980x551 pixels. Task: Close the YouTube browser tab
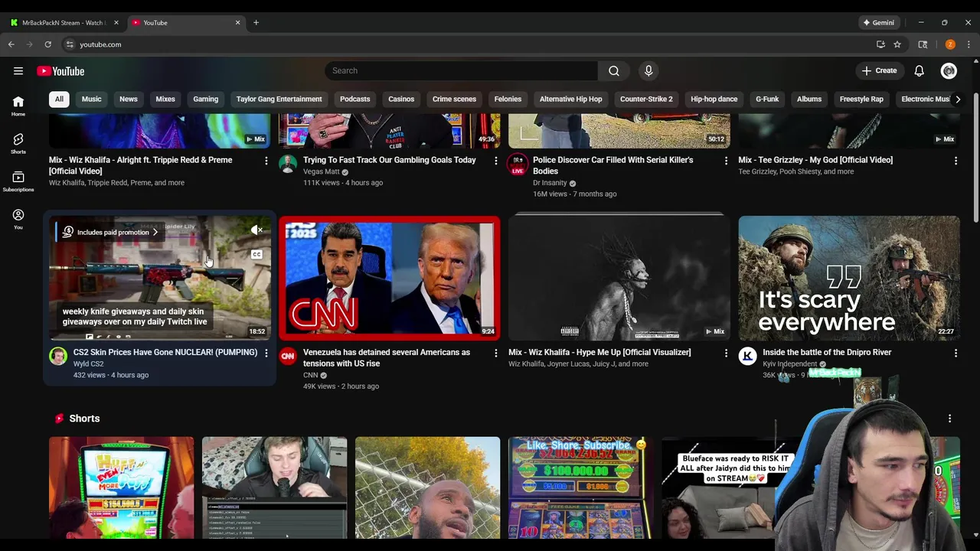[237, 22]
